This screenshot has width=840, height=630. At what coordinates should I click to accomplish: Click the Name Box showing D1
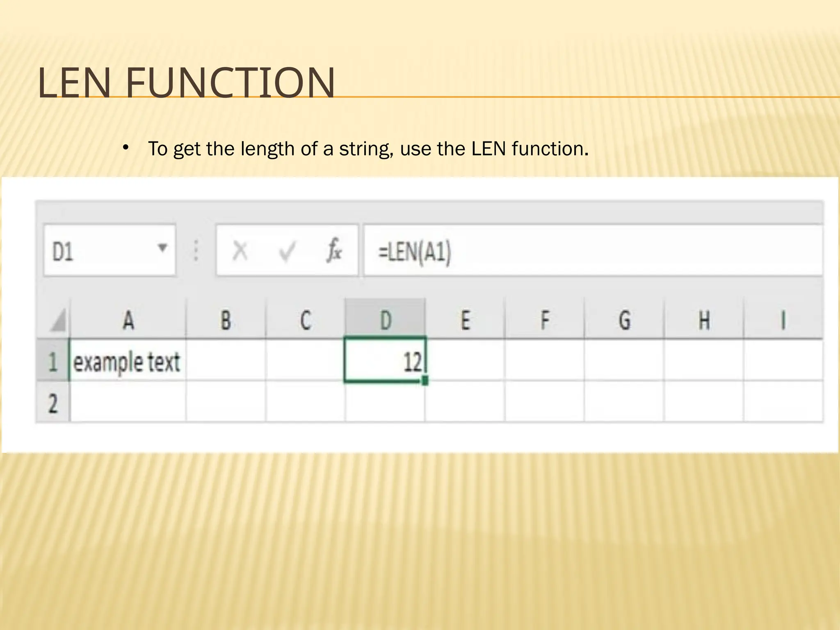coord(110,250)
